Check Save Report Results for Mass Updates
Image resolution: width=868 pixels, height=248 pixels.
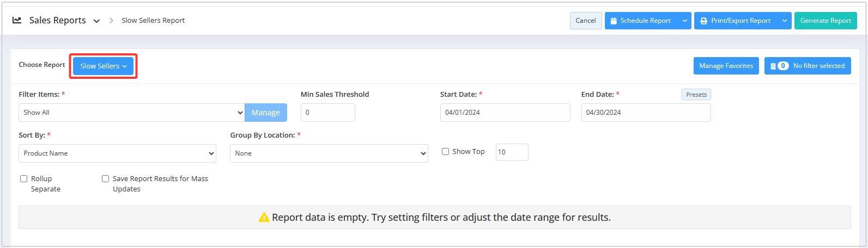105,178
